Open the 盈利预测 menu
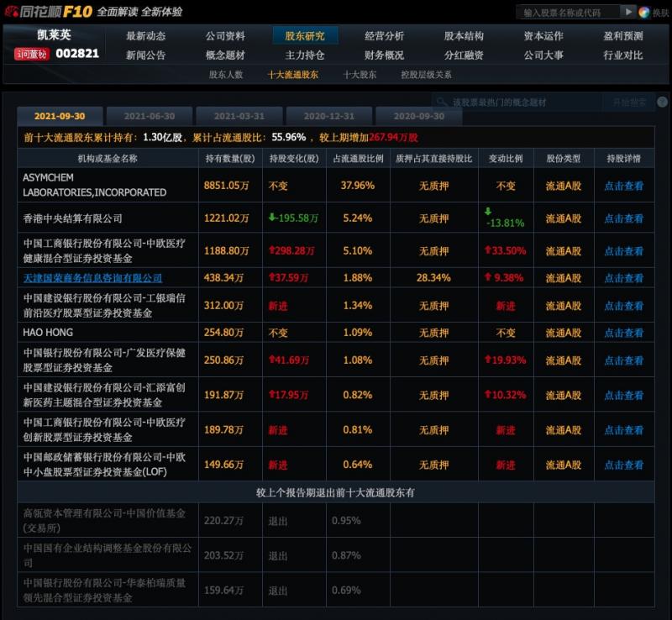Viewport: 672px width, 620px height. click(x=623, y=36)
